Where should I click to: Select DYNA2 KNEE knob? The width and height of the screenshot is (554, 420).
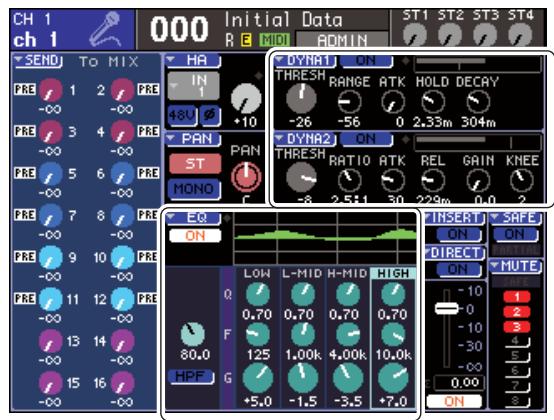(x=521, y=180)
